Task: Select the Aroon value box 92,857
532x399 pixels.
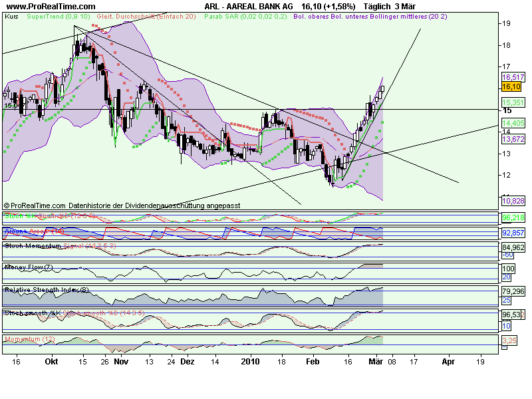Action: point(513,233)
